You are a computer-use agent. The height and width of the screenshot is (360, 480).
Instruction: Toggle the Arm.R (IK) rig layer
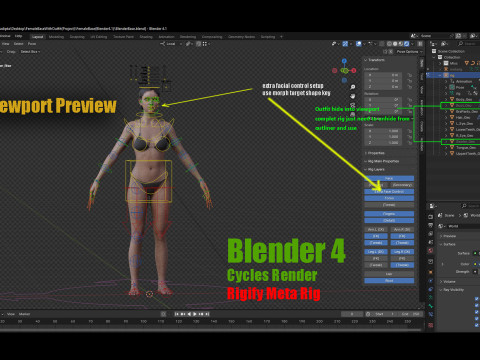click(402, 229)
